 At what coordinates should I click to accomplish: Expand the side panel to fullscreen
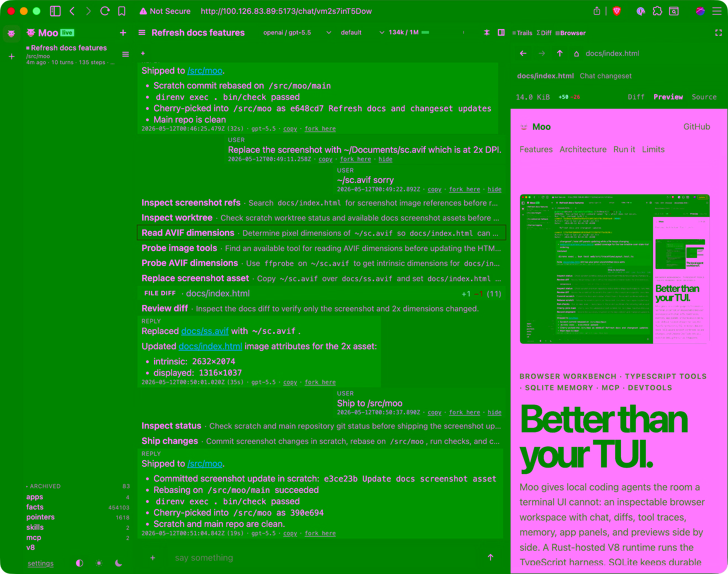(718, 33)
